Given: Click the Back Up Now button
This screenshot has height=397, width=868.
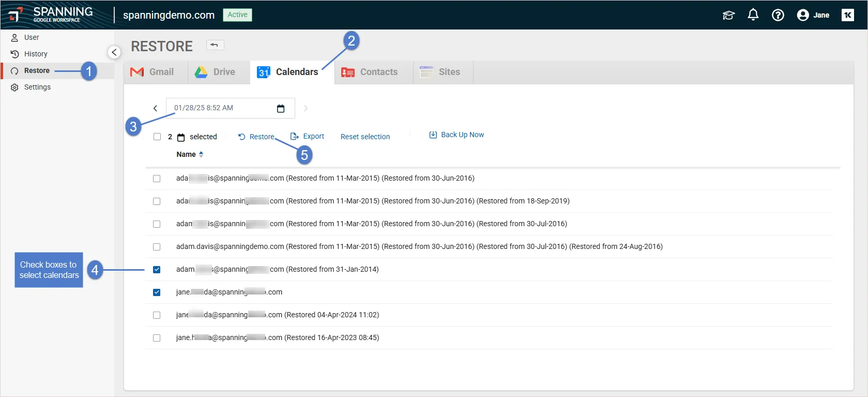Looking at the screenshot, I should (456, 135).
